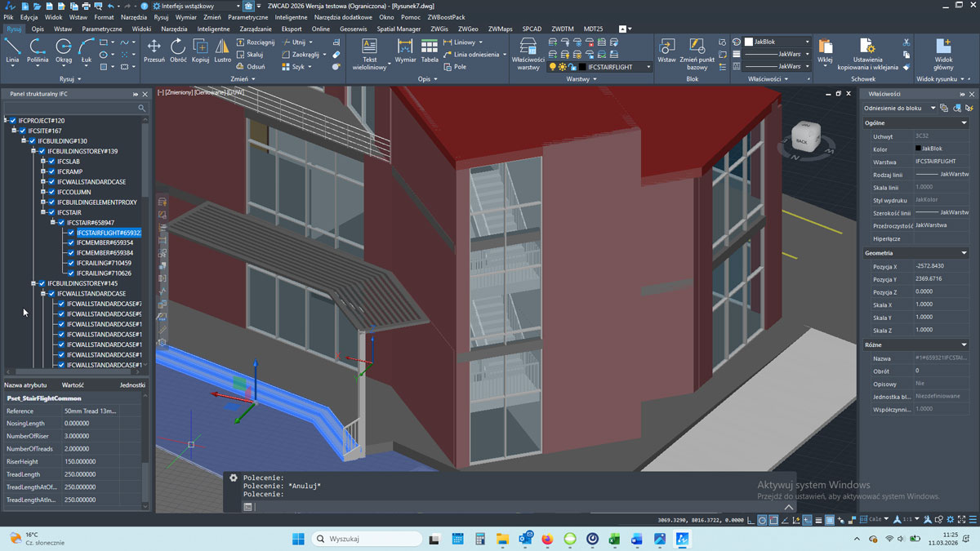980x551 pixels.
Task: Select the Lustro mirror tool
Action: [x=222, y=51]
